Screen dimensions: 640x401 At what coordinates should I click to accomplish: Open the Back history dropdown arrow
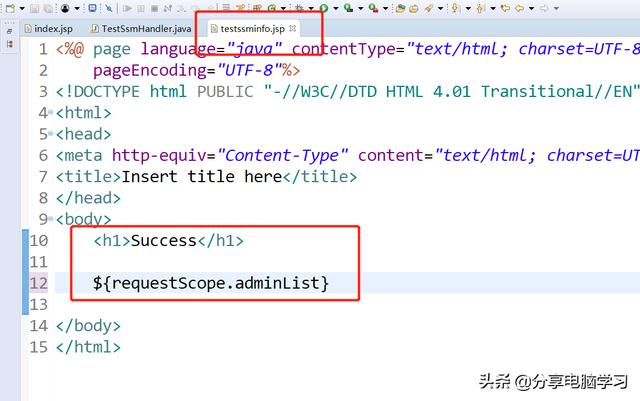531,8
